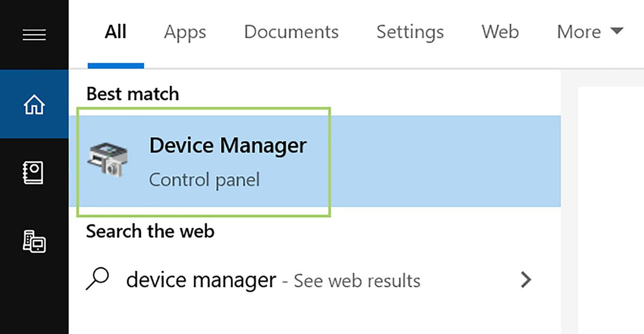Screen dimensions: 644x334
Task: Click the Home icon in the sidebar
Action: coord(34,104)
